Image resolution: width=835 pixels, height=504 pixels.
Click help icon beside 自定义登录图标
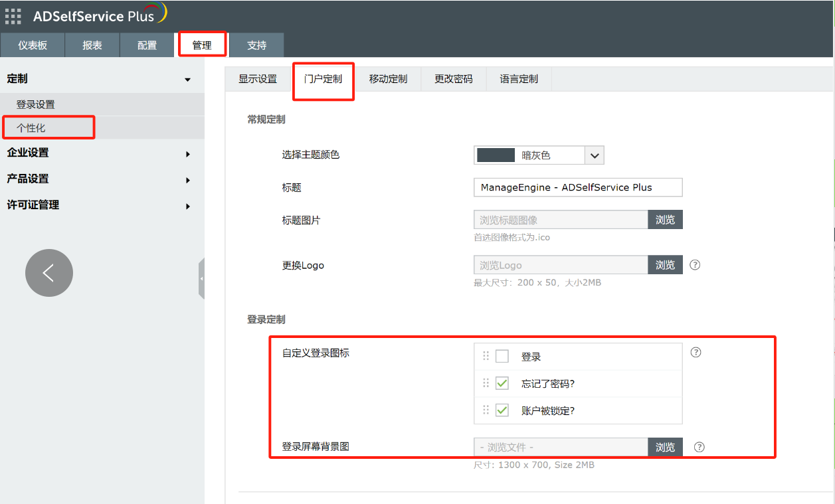(696, 353)
